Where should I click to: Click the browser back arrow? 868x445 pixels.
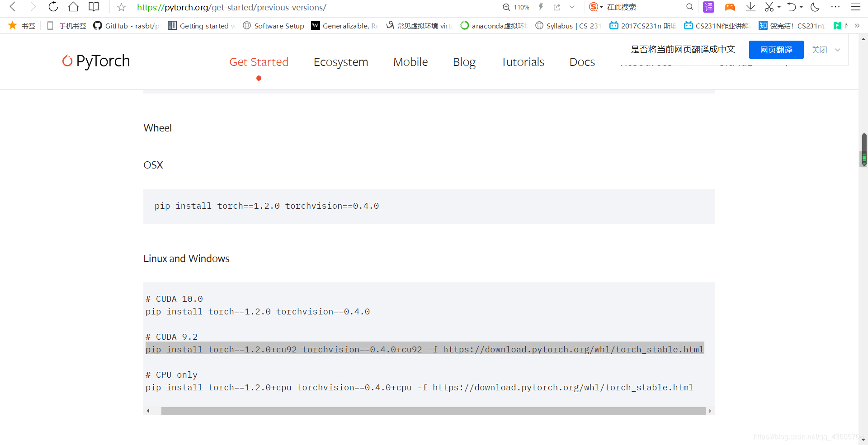(x=13, y=7)
